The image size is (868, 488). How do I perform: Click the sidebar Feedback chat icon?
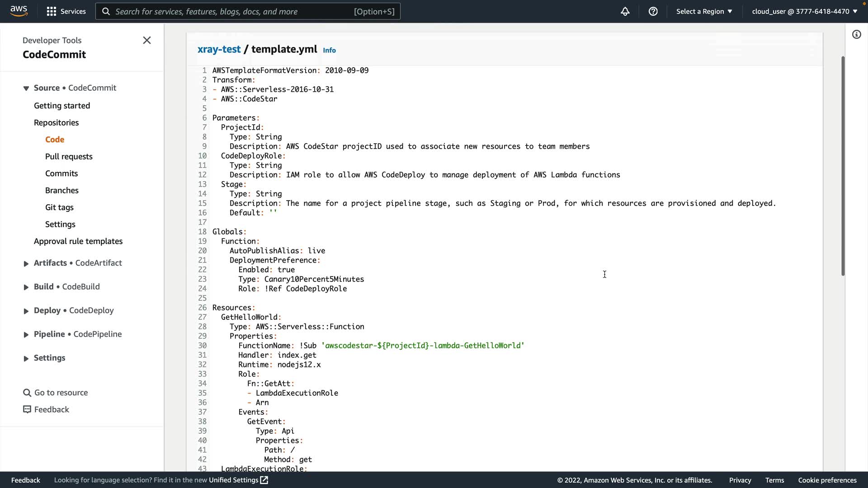click(27, 409)
